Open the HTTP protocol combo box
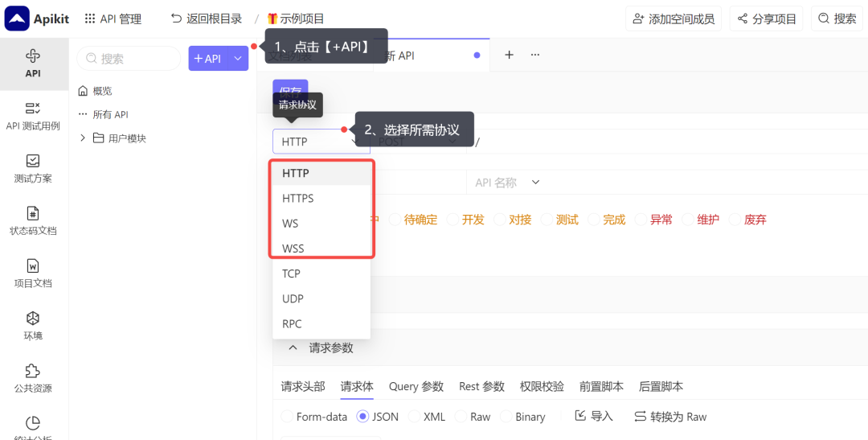The width and height of the screenshot is (868, 440). (321, 142)
